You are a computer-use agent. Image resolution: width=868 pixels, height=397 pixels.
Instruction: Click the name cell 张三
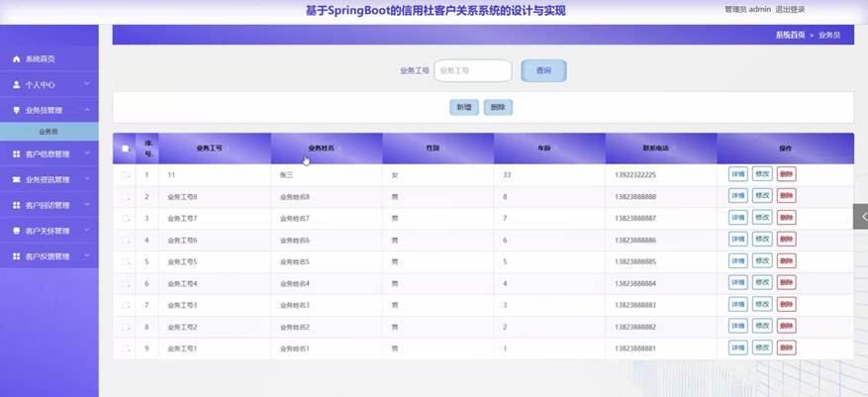tap(287, 175)
